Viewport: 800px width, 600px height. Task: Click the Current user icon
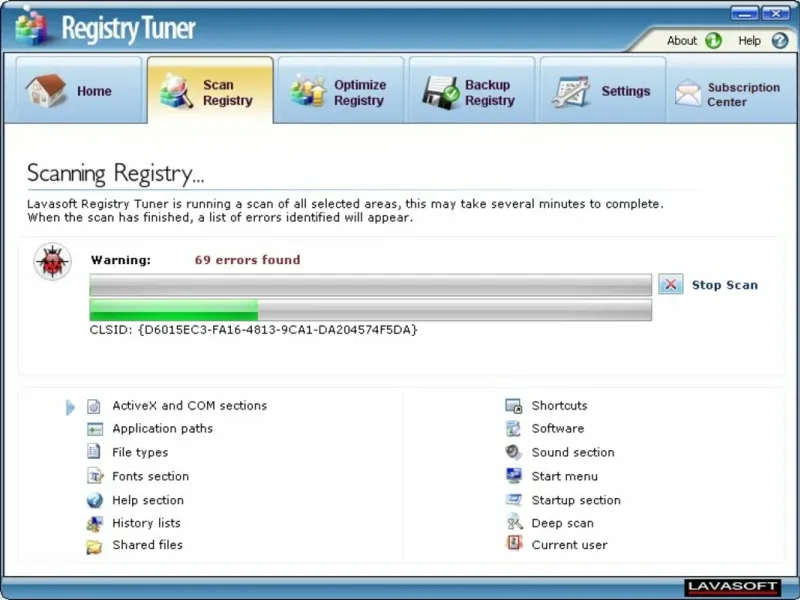pyautogui.click(x=514, y=543)
